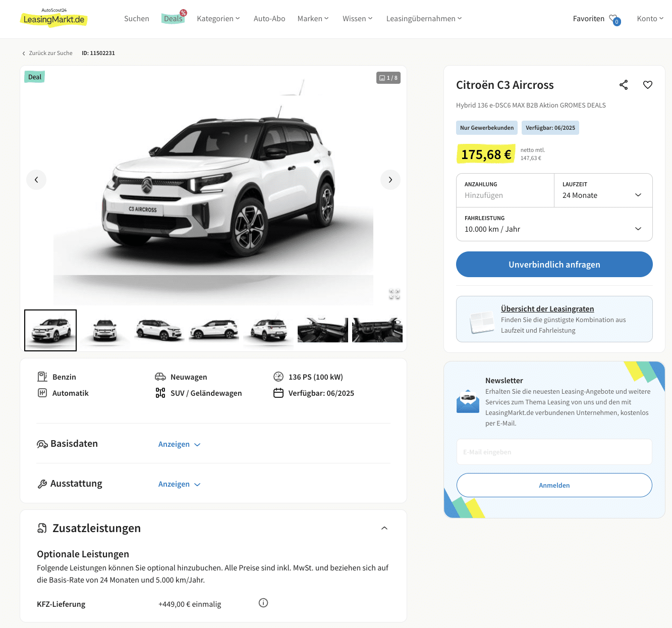Click the ID: 11502231 text

point(98,53)
